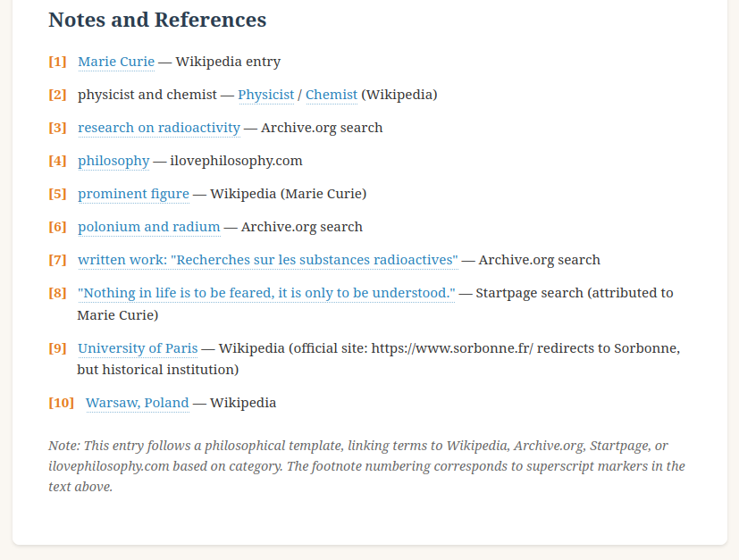Click footnote marker [3]
The height and width of the screenshot is (560, 739).
point(57,128)
